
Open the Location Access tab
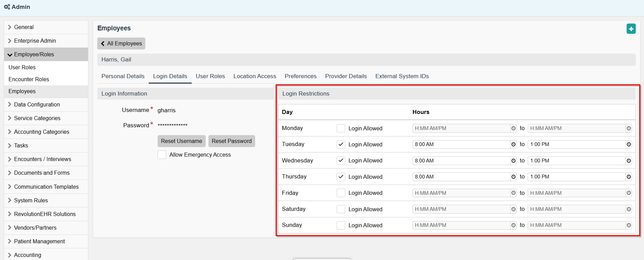[x=254, y=76]
